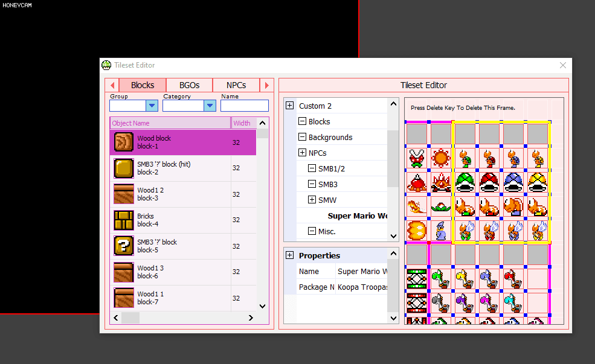The width and height of the screenshot is (595, 364).
Task: Expand the SMW tree node
Action: (312, 199)
